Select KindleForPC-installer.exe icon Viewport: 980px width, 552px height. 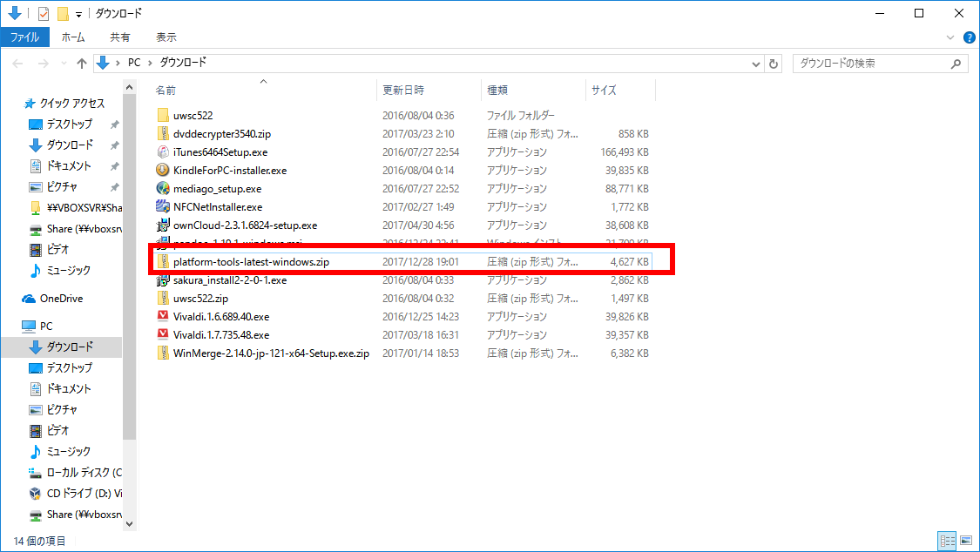[x=163, y=170]
